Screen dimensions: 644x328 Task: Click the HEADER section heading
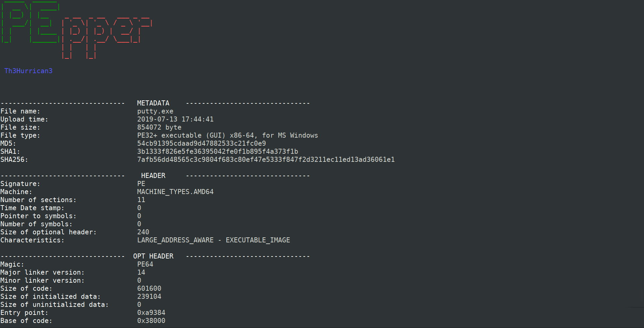click(x=153, y=176)
